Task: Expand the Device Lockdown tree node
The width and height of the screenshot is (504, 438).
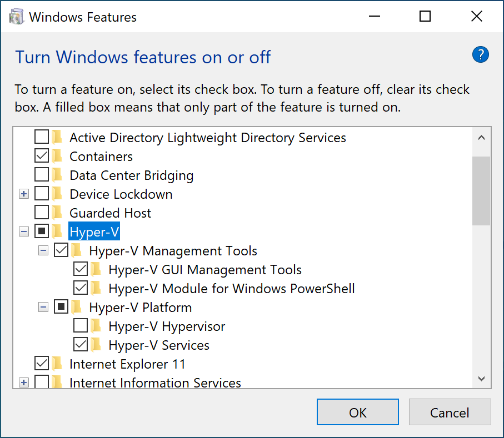Action: click(x=23, y=194)
